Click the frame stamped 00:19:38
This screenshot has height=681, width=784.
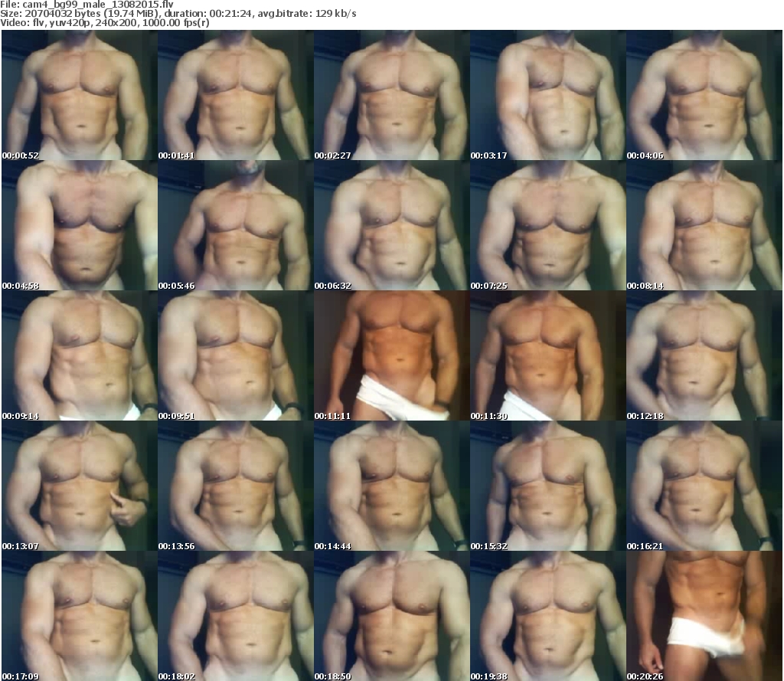click(x=547, y=615)
